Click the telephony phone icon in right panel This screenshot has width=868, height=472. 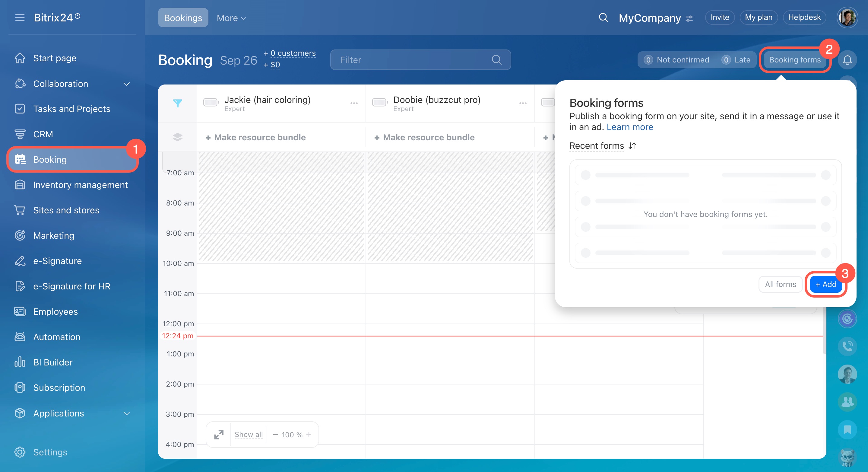pyautogui.click(x=847, y=346)
